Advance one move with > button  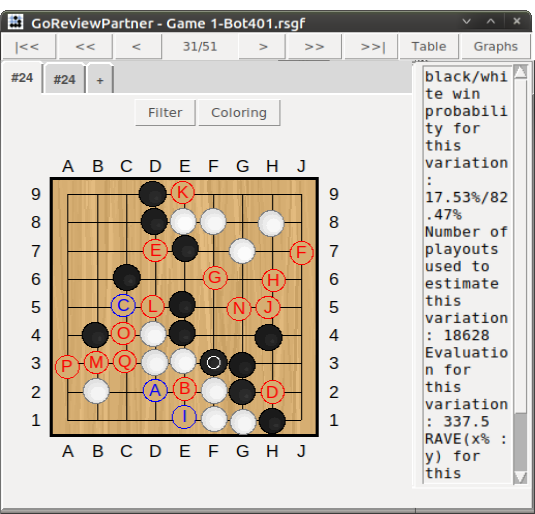262,46
